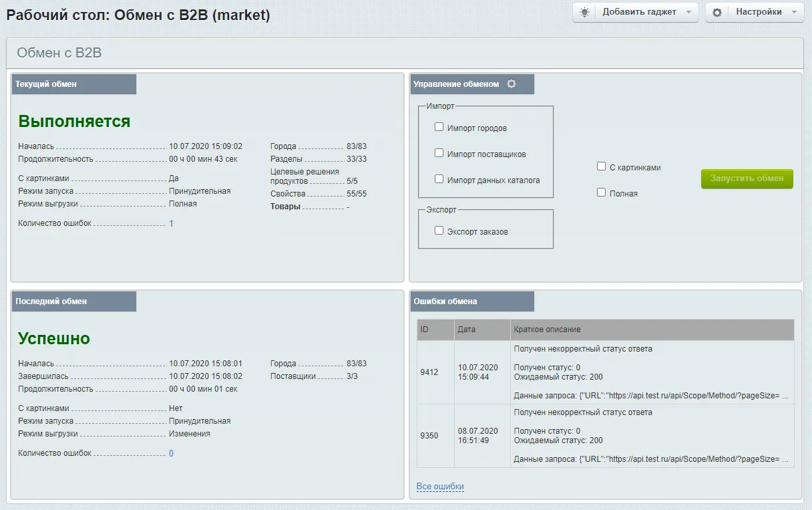Select error row with ID 9412
Image resolution: width=812 pixels, height=510 pixels.
(x=429, y=372)
